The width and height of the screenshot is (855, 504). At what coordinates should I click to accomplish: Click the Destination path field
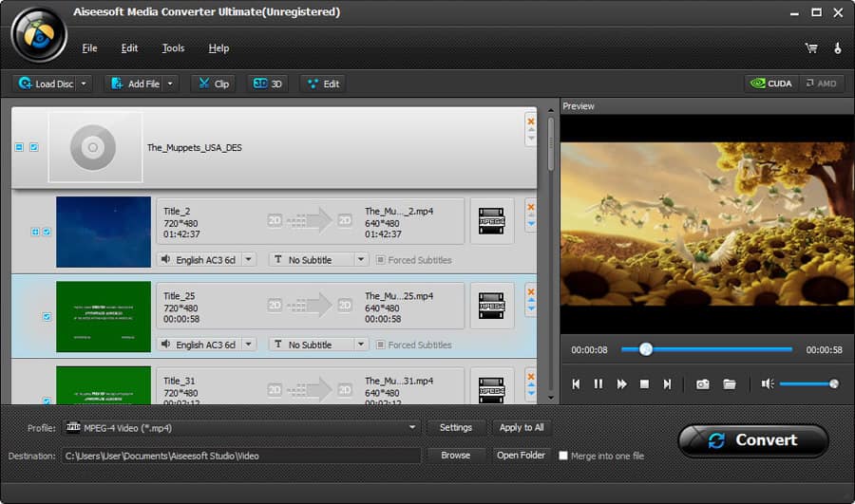241,456
